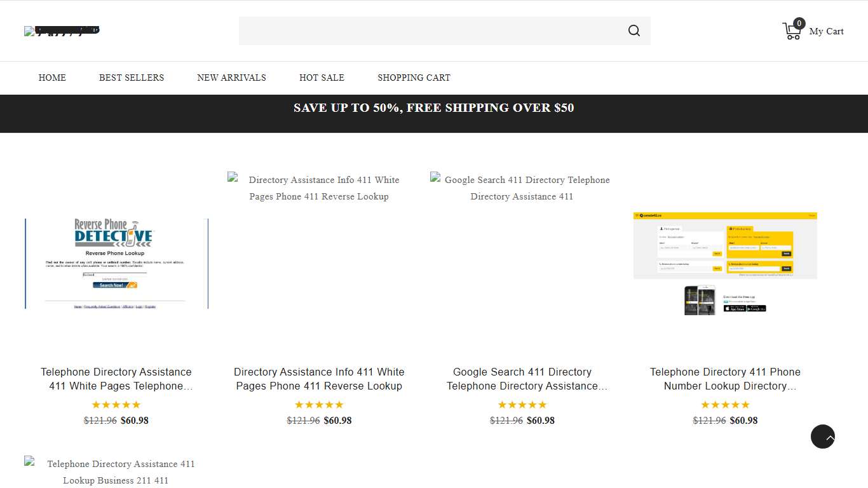Click Telephone Directory 411 Phone Number Lookup title
868x488 pixels.
coord(725,379)
